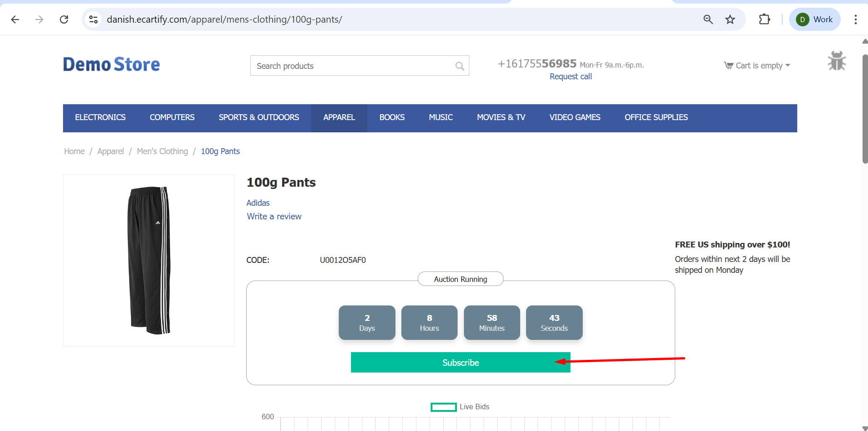Click the search magnifier in product search
This screenshot has height=431, width=868.
point(459,66)
